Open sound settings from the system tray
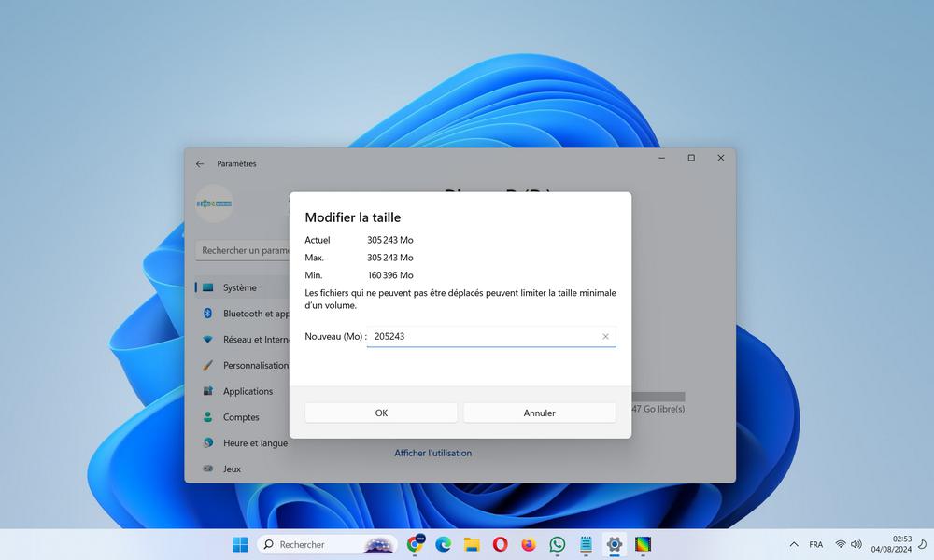The width and height of the screenshot is (934, 560). pos(856,544)
